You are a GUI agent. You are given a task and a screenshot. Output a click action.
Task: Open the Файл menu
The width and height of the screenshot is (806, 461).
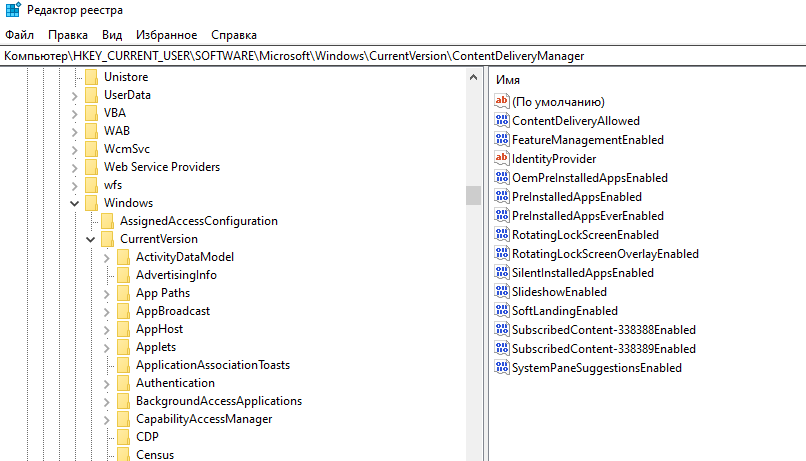(19, 35)
